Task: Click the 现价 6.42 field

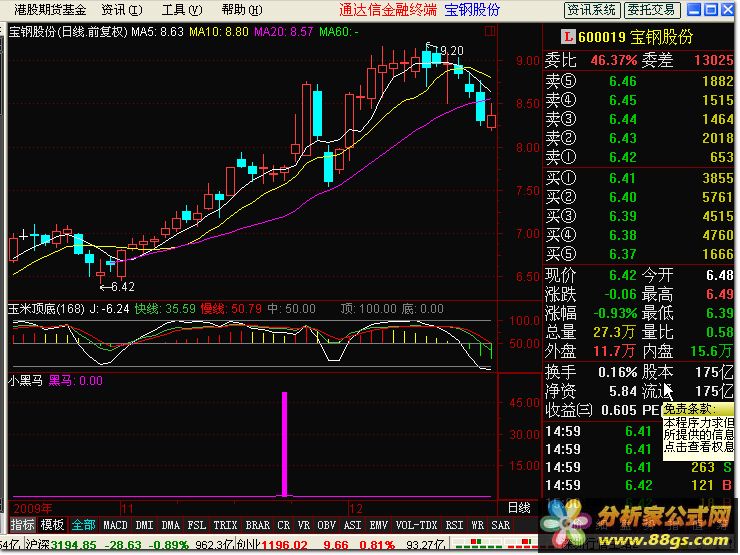Action: (591, 275)
